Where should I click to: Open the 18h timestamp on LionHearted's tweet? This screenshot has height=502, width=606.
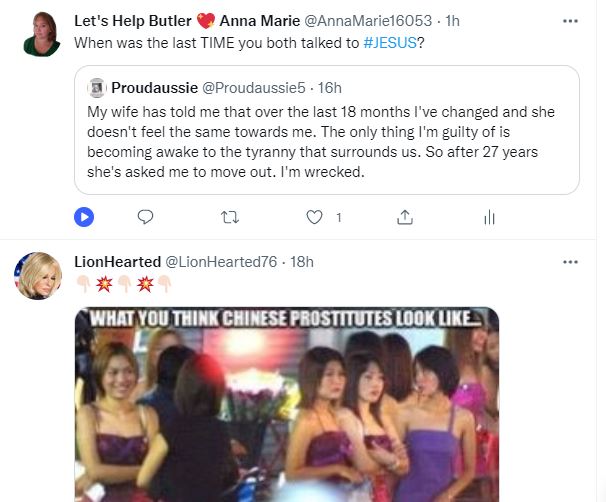coord(302,262)
